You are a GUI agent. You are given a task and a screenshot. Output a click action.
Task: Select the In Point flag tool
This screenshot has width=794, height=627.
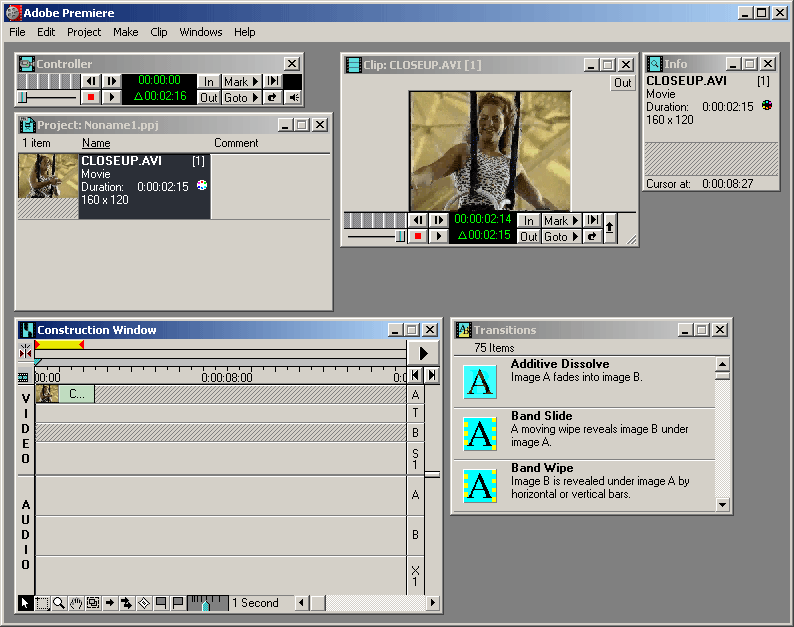(x=161, y=603)
